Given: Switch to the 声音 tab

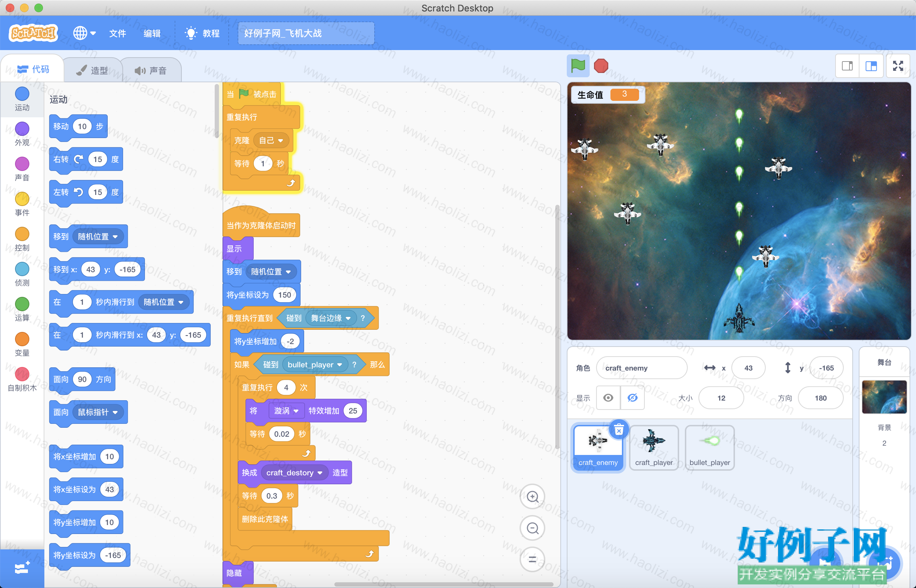Looking at the screenshot, I should (151, 70).
